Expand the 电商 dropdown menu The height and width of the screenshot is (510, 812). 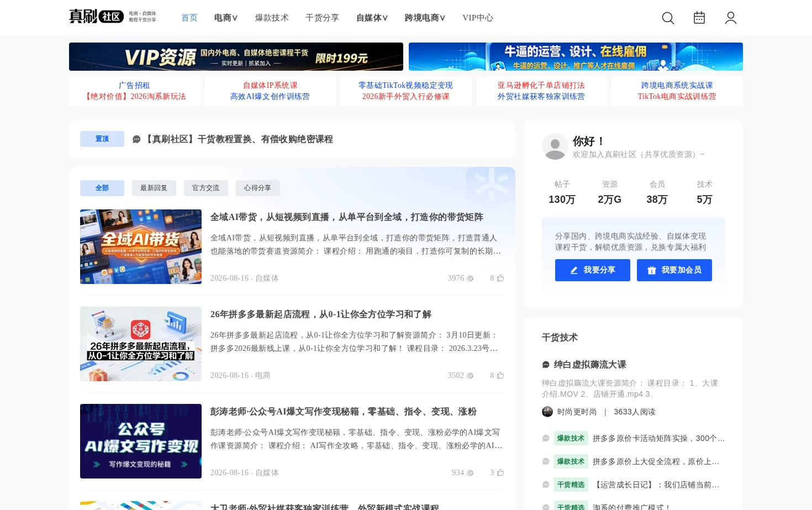(226, 18)
